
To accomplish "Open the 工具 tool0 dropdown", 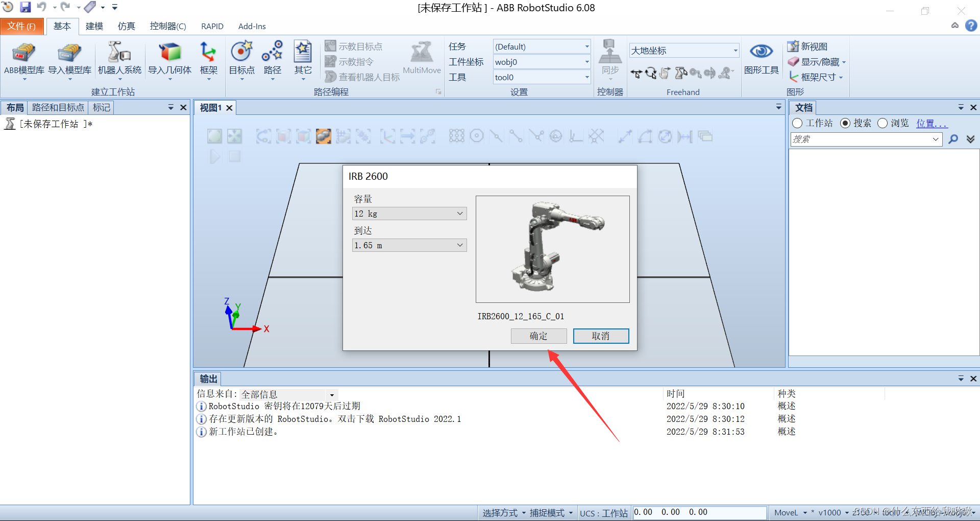I will point(542,77).
